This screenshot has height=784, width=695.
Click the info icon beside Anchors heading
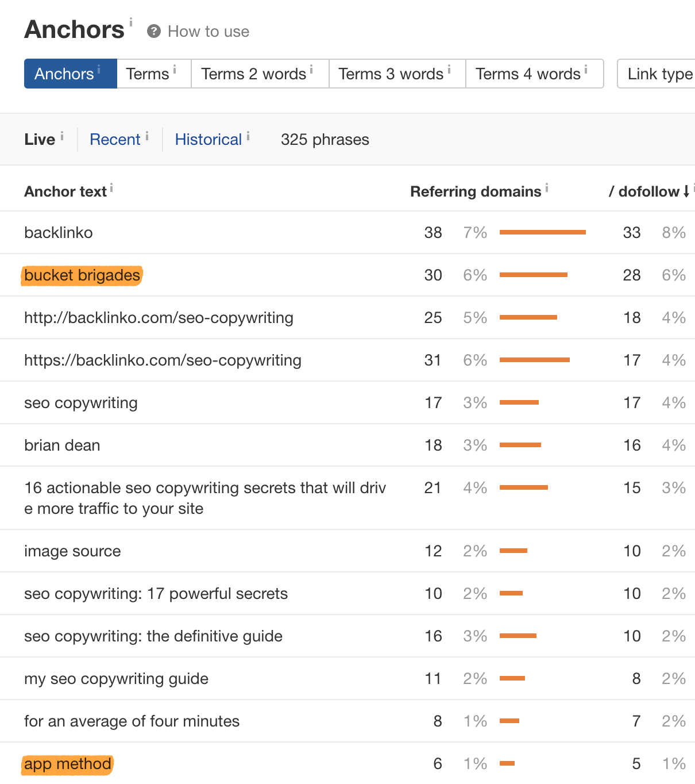(131, 22)
